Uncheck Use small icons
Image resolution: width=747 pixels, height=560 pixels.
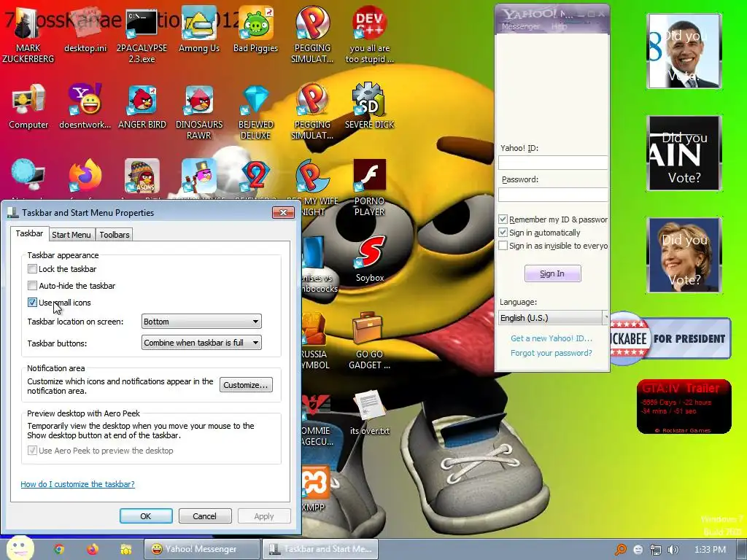[32, 303]
